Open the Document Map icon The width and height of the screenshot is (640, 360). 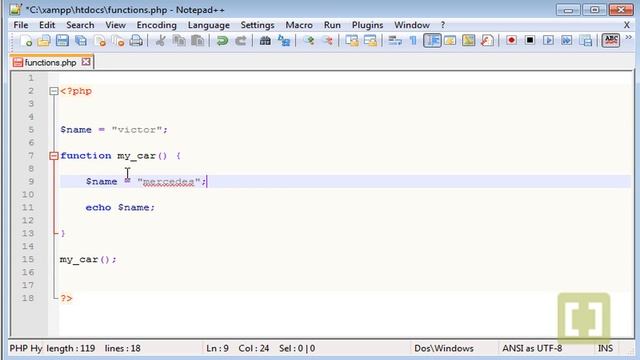(469, 40)
